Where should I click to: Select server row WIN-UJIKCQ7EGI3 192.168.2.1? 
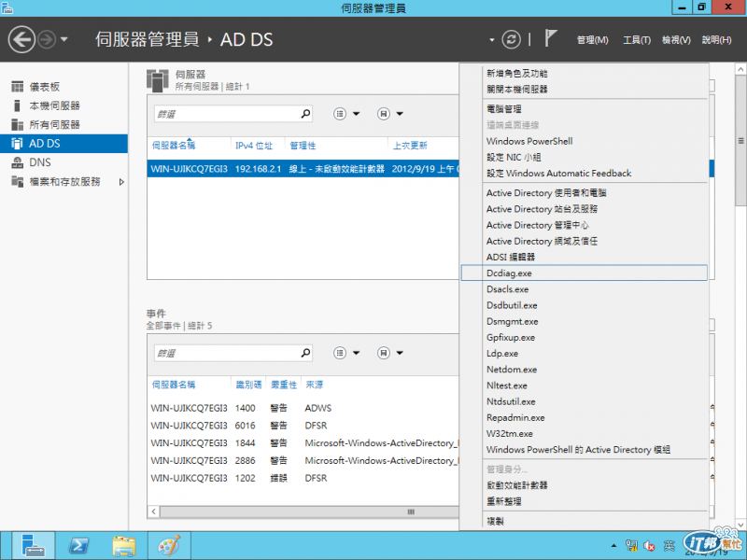(x=303, y=169)
